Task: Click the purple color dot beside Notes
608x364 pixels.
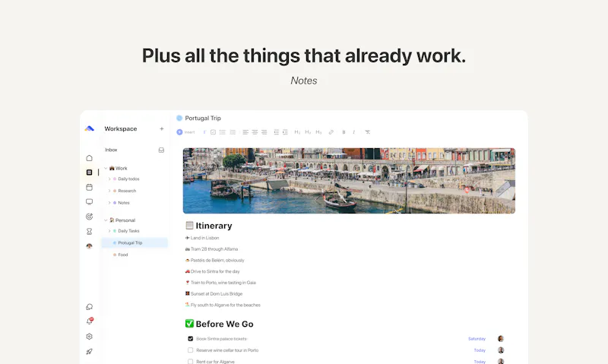Action: click(115, 203)
